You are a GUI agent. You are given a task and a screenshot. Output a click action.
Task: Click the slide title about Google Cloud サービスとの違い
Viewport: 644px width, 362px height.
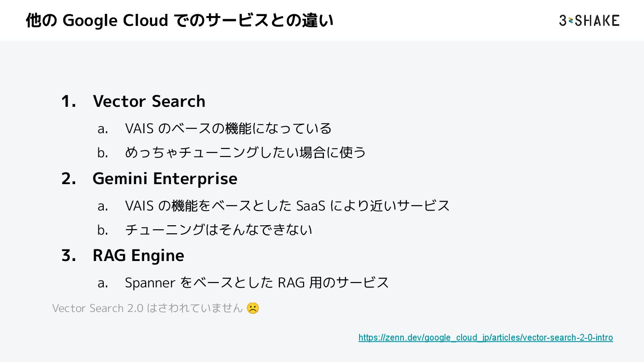click(179, 21)
